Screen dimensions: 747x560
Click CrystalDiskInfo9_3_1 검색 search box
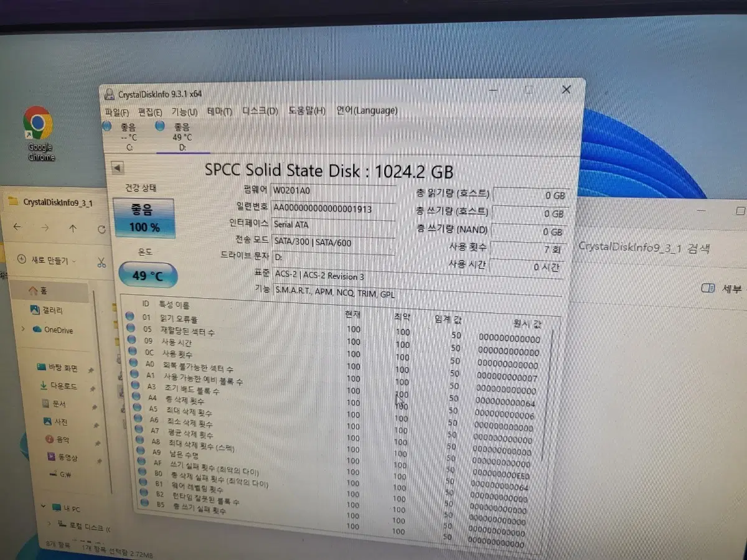click(x=644, y=248)
